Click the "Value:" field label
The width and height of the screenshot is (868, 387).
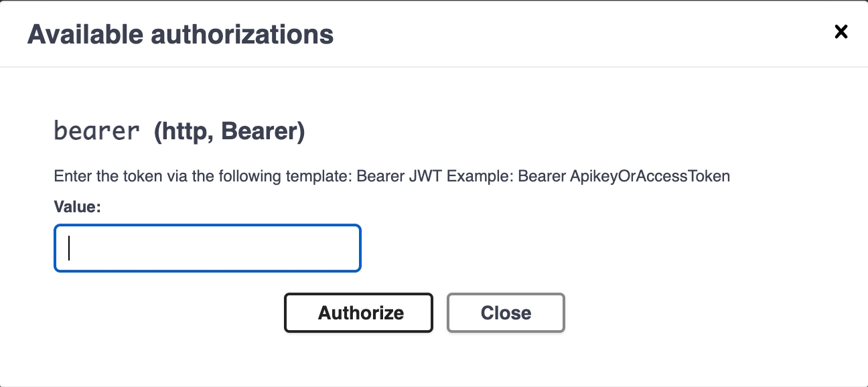pos(77,208)
